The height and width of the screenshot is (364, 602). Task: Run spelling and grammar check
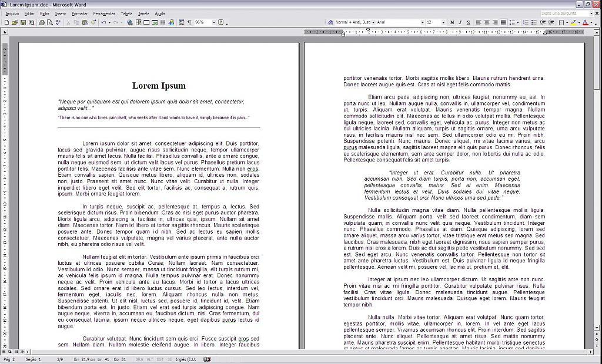click(x=58, y=23)
